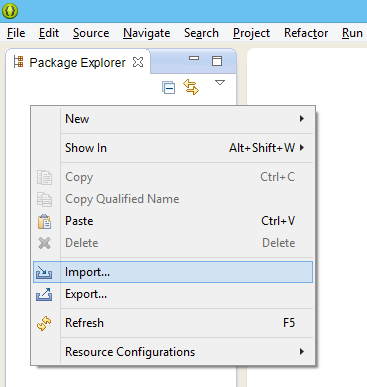Image resolution: width=367 pixels, height=387 pixels.
Task: Open the Source menu
Action: tap(91, 33)
